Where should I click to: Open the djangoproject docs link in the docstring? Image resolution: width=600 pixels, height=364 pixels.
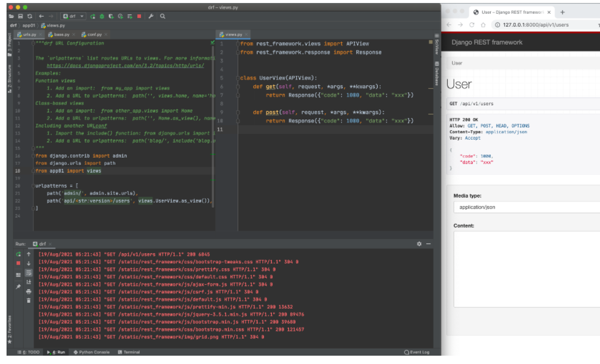point(125,66)
